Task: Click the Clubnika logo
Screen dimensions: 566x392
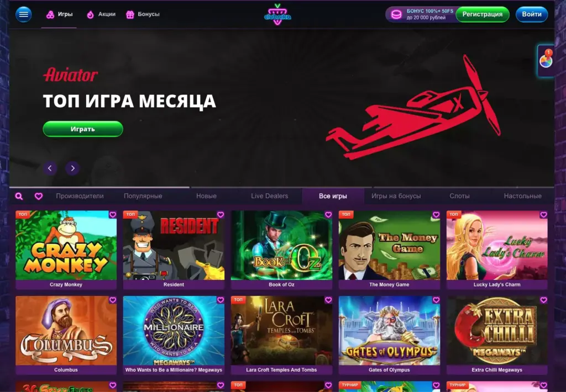Action: pyautogui.click(x=277, y=14)
